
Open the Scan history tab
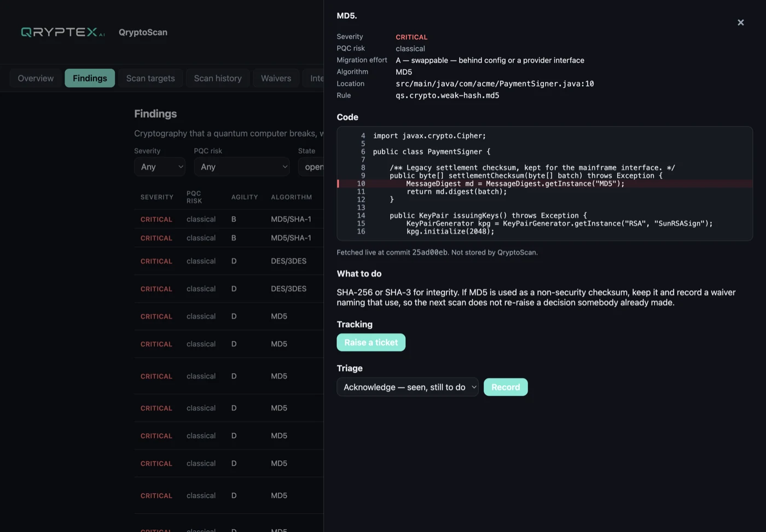(218, 78)
